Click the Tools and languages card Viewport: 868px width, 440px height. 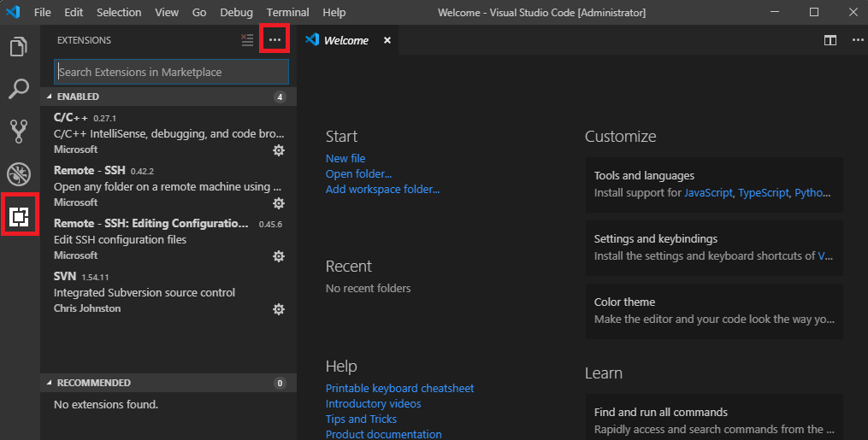pos(714,185)
